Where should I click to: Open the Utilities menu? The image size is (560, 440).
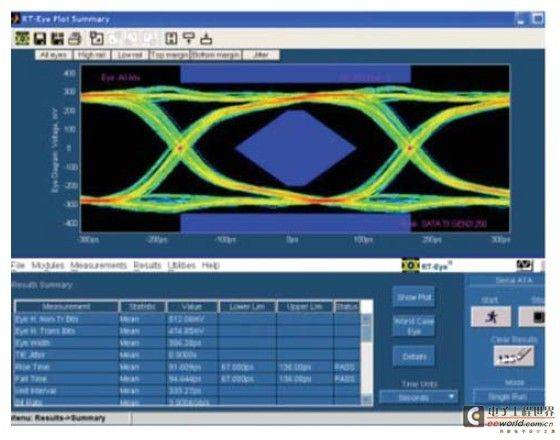pyautogui.click(x=181, y=265)
